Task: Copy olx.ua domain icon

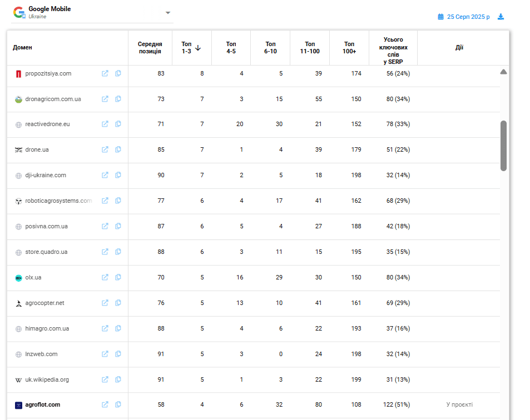Action: pos(118,277)
